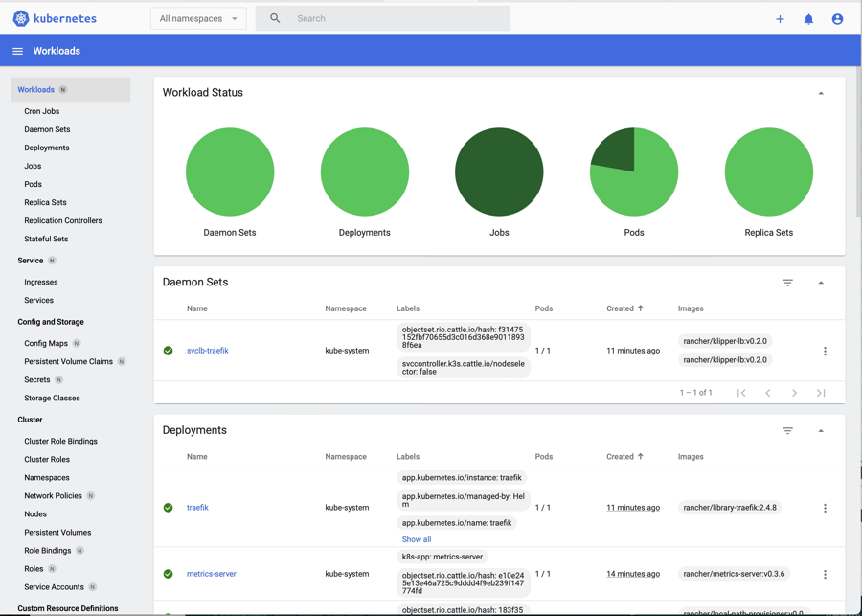Click the search magnifier icon
The height and width of the screenshot is (616, 862).
pyautogui.click(x=276, y=19)
